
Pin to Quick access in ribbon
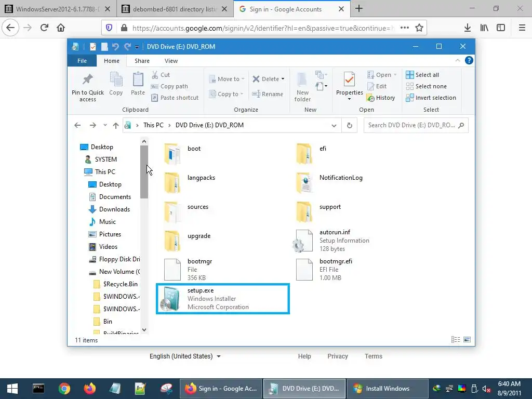[87, 87]
